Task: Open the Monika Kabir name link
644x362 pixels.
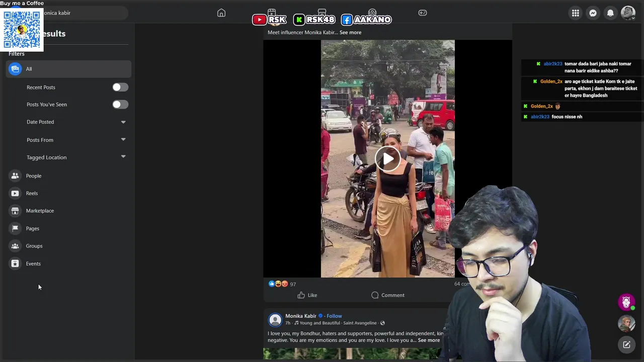Action: (301, 316)
